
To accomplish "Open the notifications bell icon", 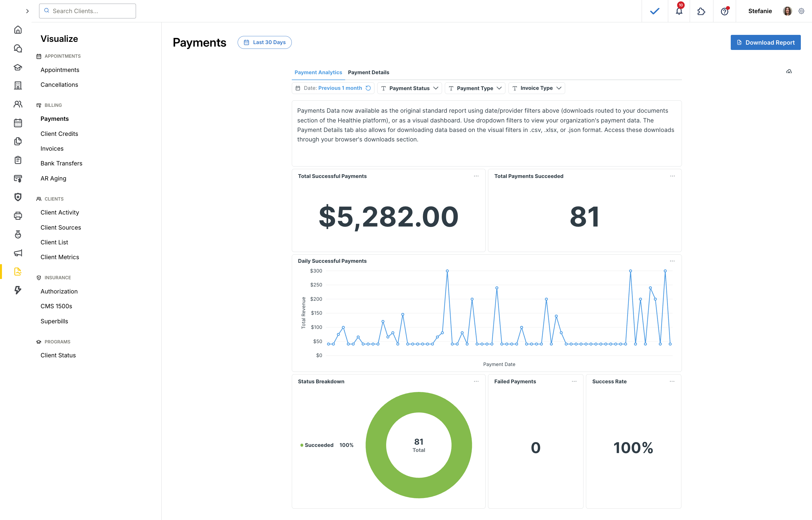I will pyautogui.click(x=679, y=11).
